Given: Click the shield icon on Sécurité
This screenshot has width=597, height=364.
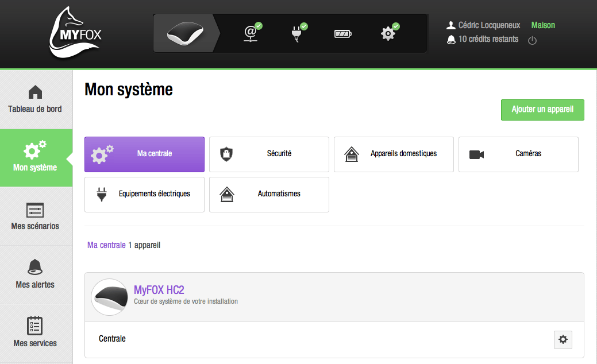Looking at the screenshot, I should click(x=226, y=154).
